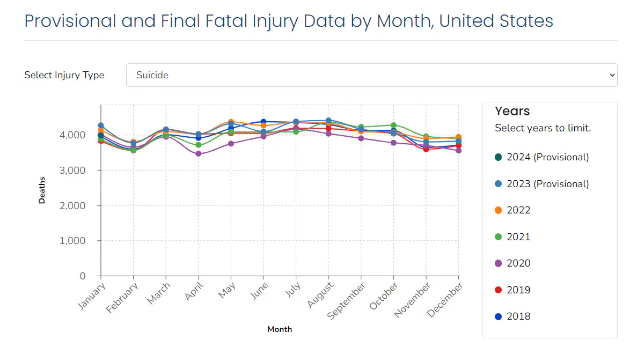The image size is (644, 362).
Task: Select the blue 2018 legend marker
Action: (x=499, y=316)
